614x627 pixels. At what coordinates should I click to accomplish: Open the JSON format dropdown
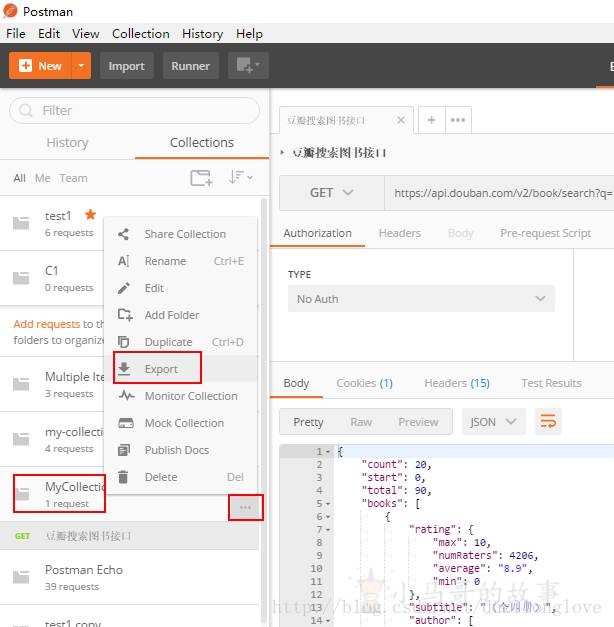[494, 421]
